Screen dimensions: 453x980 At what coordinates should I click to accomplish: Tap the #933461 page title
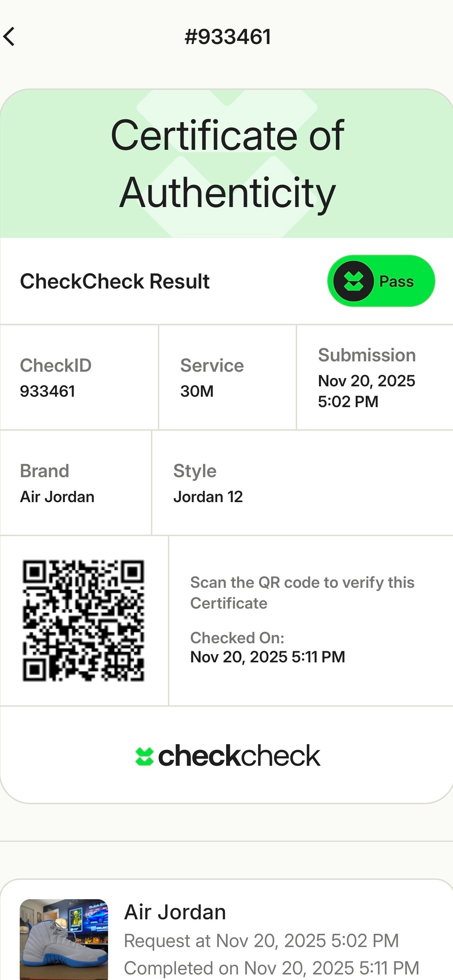227,36
